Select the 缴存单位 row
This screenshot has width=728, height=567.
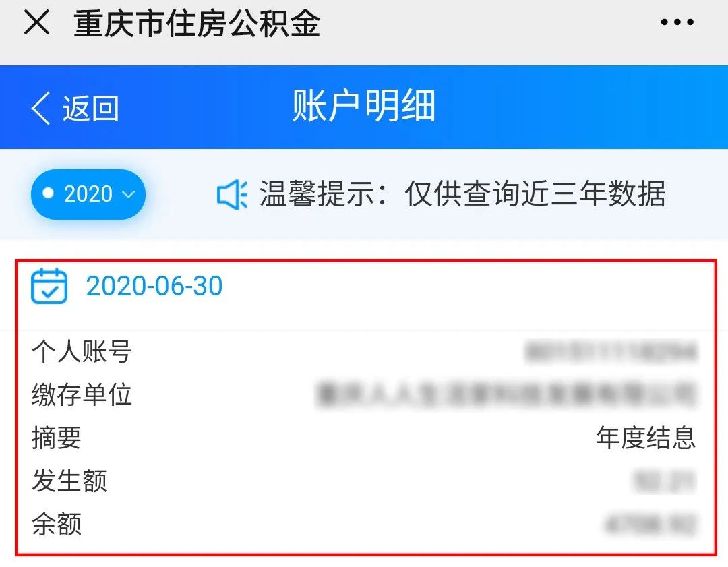tap(365, 394)
